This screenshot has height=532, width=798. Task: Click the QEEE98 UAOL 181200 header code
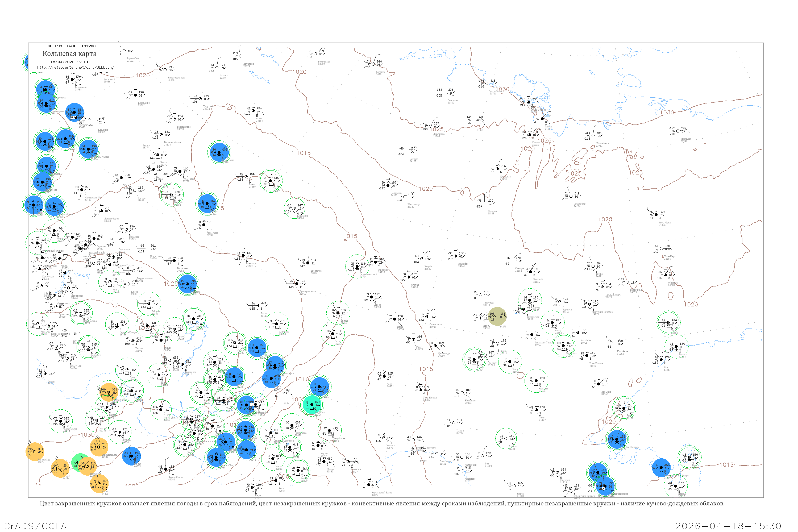[71, 46]
